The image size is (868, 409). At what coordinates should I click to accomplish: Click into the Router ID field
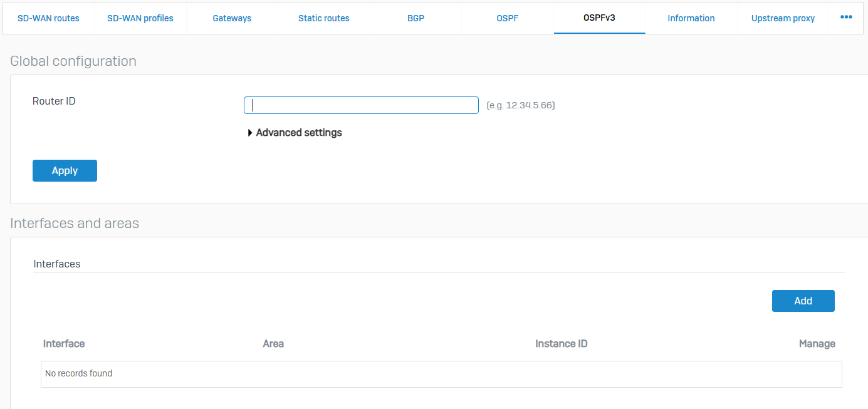click(x=361, y=105)
